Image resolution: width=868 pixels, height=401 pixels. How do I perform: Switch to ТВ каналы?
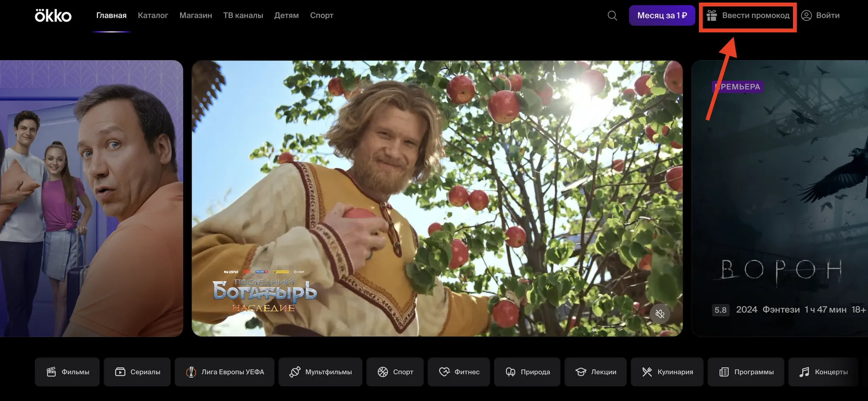(243, 16)
